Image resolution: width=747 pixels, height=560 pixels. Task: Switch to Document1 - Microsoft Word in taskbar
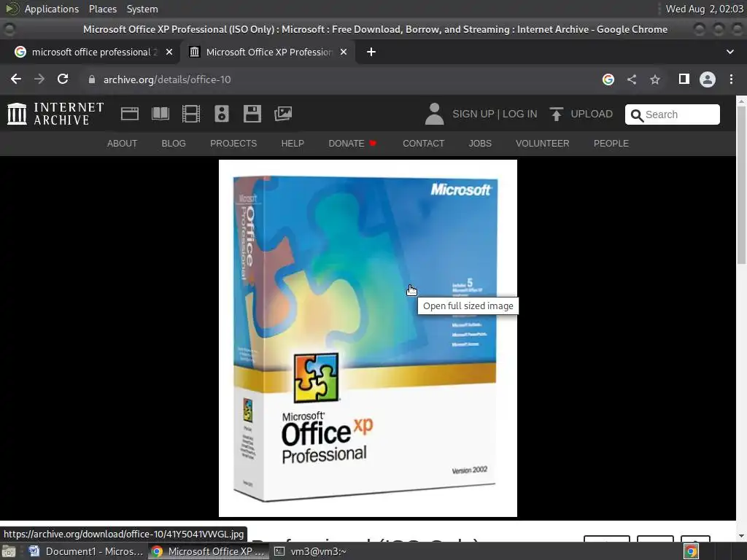tap(86, 551)
